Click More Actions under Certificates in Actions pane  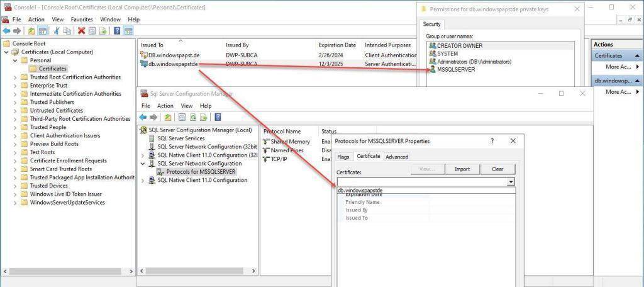pos(618,67)
